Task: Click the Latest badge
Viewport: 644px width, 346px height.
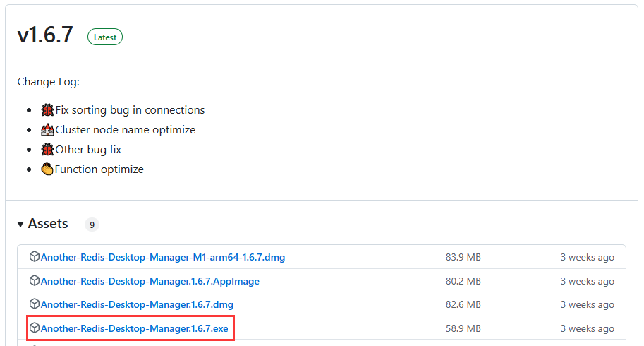Action: click(x=104, y=37)
